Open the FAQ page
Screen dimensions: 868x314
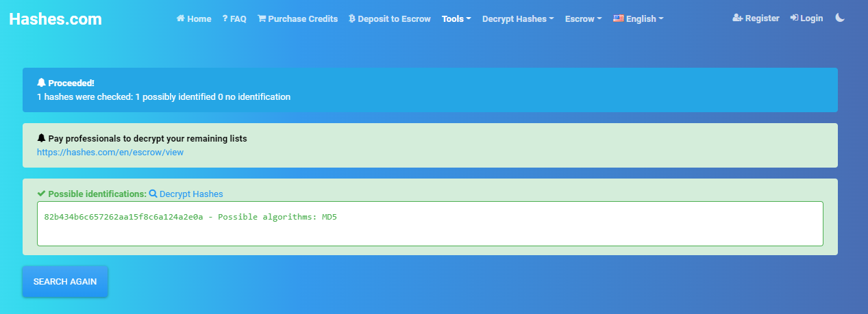234,18
